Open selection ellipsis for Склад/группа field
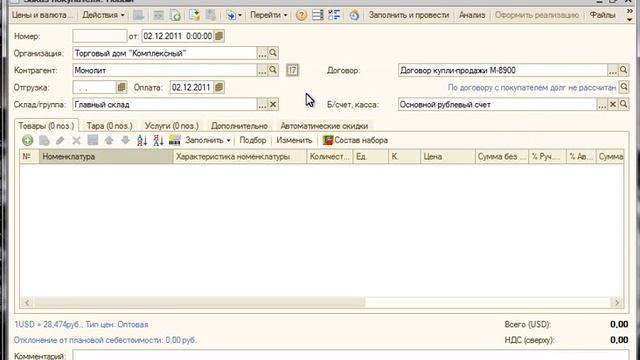 262,104
